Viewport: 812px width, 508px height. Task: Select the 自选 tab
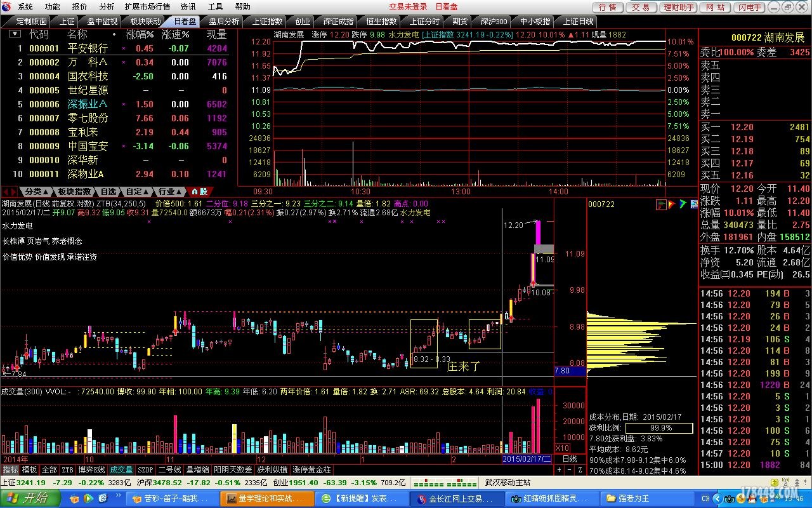(x=109, y=191)
